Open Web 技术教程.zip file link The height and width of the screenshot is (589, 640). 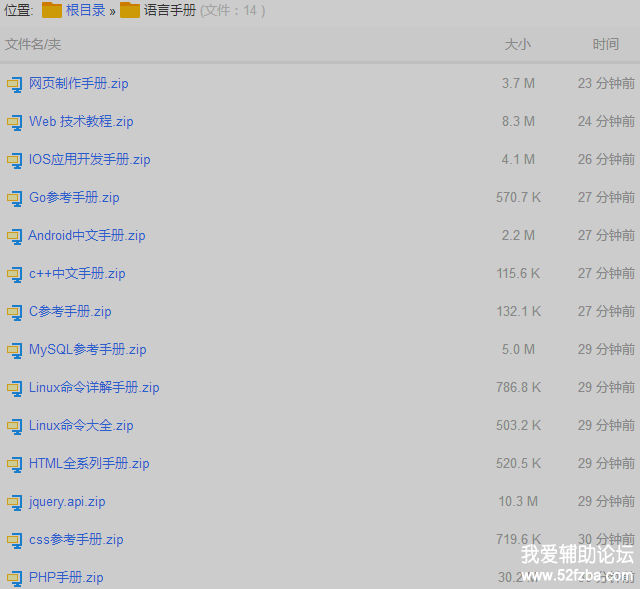[81, 121]
